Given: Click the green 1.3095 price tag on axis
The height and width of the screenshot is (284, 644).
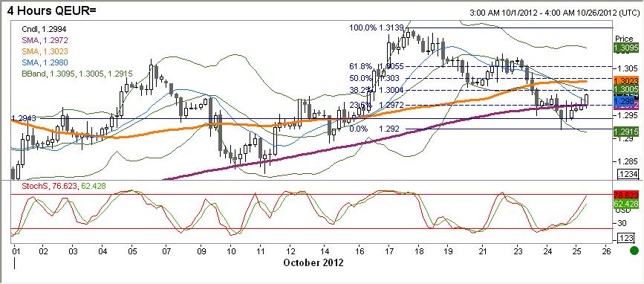Looking at the screenshot, I should pyautogui.click(x=626, y=48).
